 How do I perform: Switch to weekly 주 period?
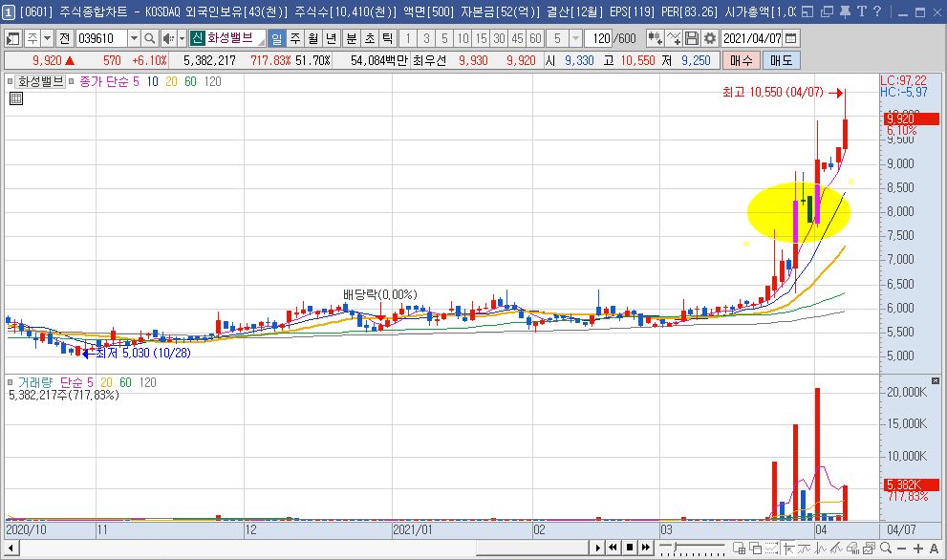(295, 38)
